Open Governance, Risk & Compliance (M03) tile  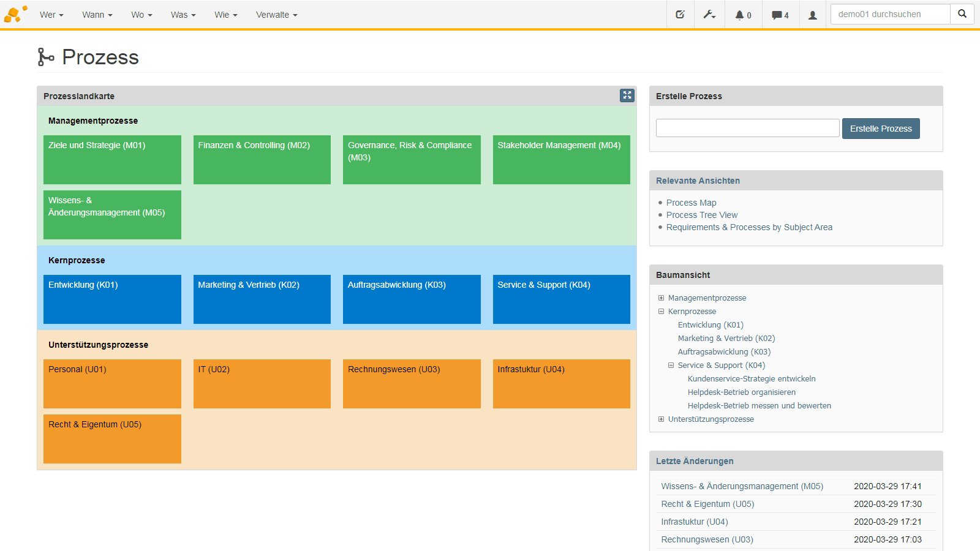click(412, 160)
